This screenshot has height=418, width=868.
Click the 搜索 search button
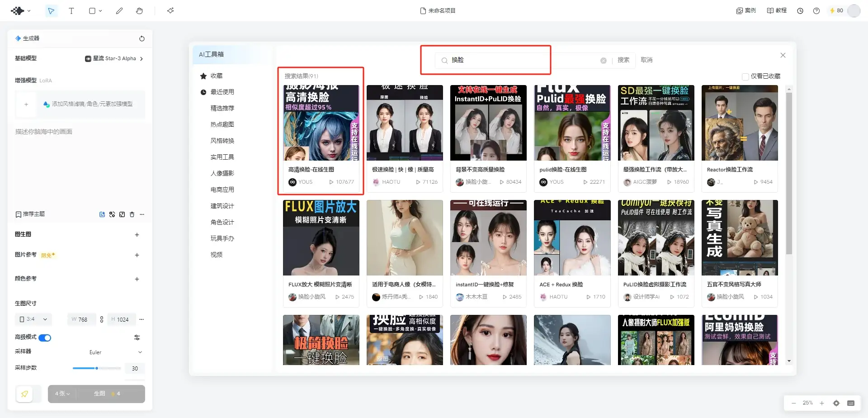pos(623,60)
